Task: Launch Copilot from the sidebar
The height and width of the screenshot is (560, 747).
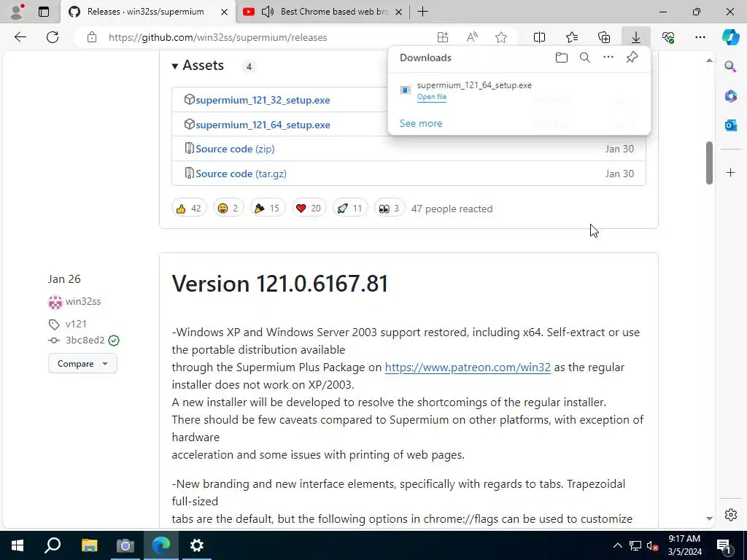Action: 731,37
